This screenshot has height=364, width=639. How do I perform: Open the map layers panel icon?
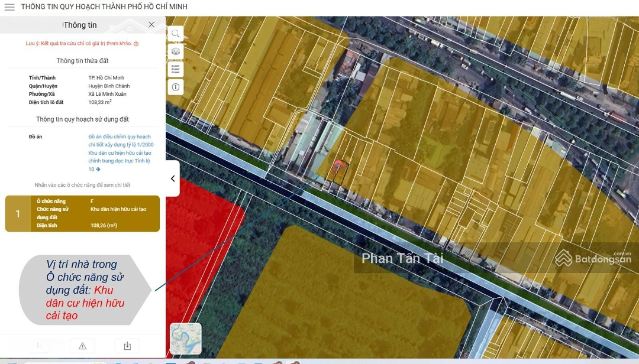coord(176,51)
